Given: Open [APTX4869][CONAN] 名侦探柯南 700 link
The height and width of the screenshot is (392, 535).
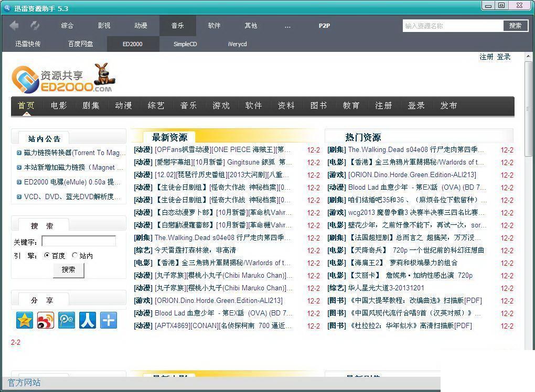Looking at the screenshot, I should tap(223, 326).
